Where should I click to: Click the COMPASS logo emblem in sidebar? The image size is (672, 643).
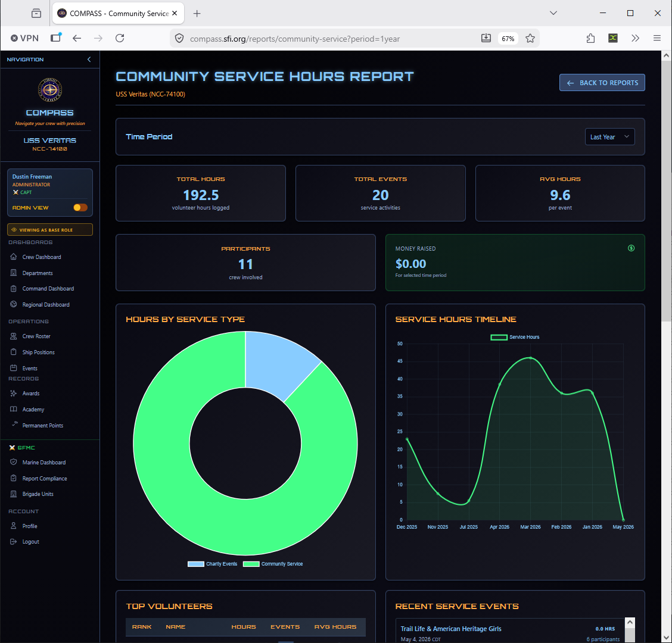[x=50, y=90]
